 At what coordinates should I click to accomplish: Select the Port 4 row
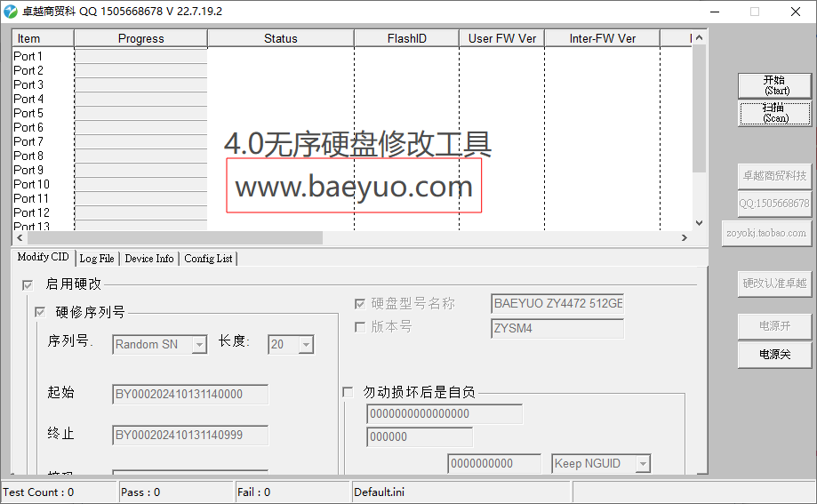tap(28, 99)
